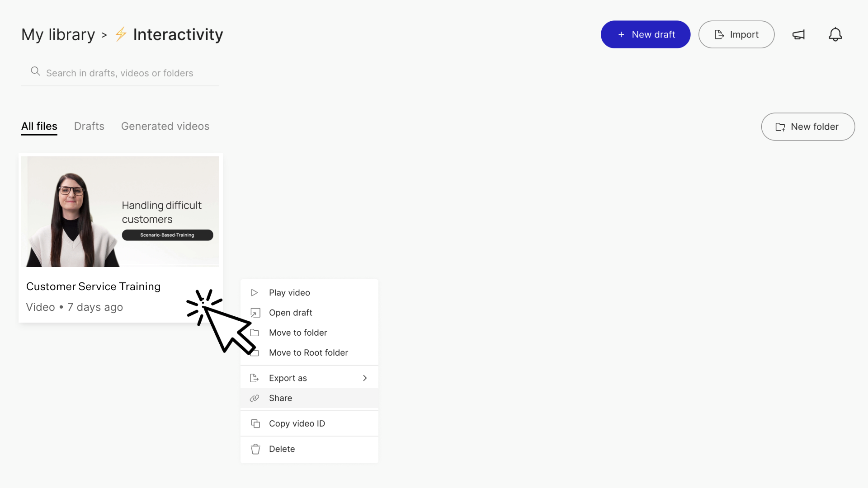Click the lightning bolt Interactivity icon
868x488 pixels.
pos(121,34)
